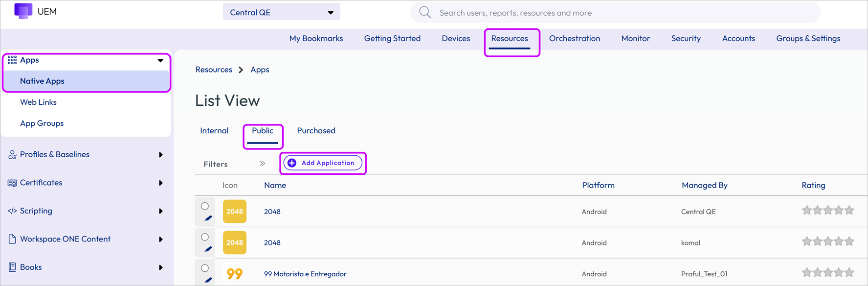Edit the 99 Motorista e Entregador app

(208, 280)
